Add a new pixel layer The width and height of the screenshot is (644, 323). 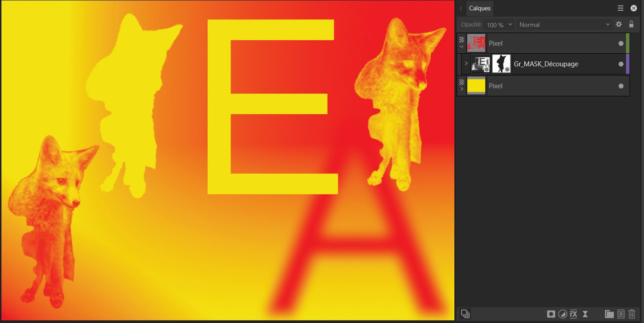pos(621,314)
